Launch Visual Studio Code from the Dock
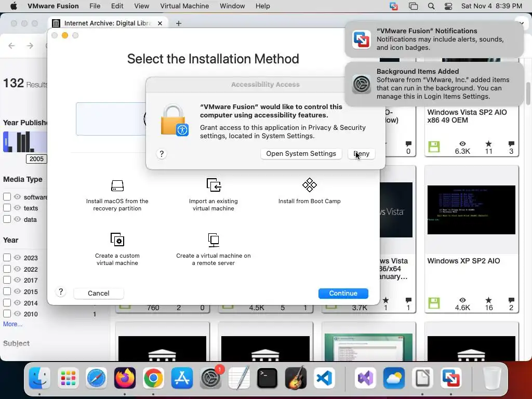The image size is (532, 399). tap(324, 378)
